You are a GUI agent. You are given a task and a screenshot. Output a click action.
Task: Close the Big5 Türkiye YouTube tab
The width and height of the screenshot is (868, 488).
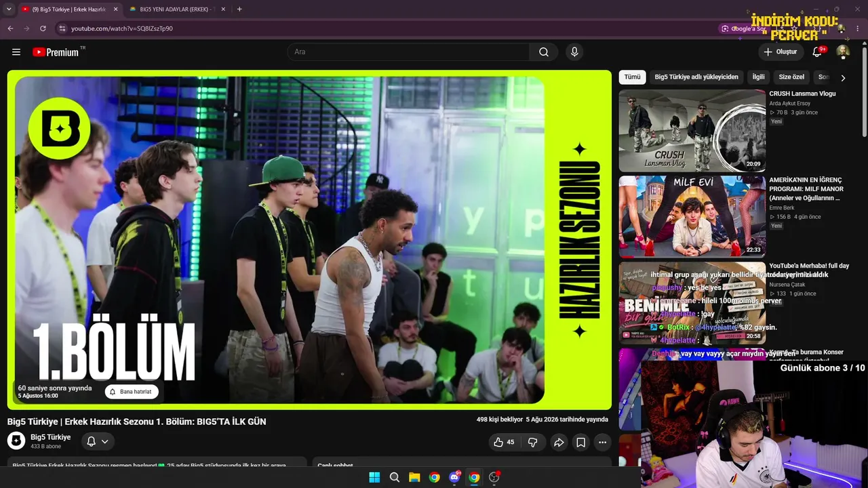115,9
